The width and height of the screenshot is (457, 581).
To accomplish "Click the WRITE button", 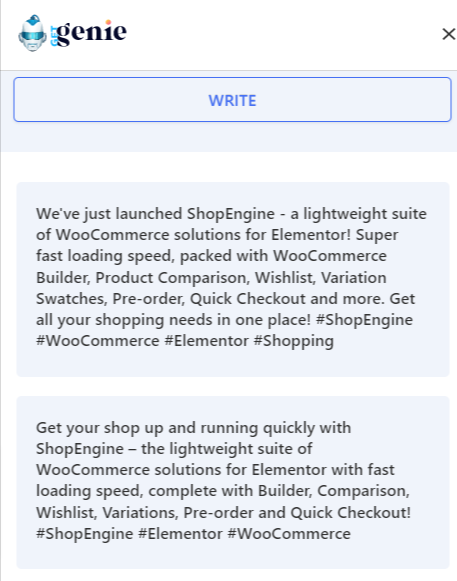I will pyautogui.click(x=232, y=99).
